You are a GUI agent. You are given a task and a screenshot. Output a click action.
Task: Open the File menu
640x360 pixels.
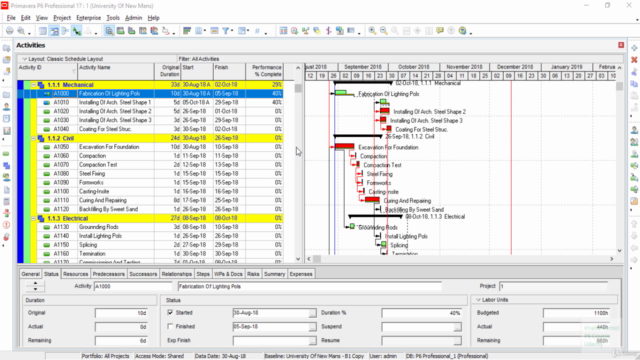pyautogui.click(x=11, y=18)
